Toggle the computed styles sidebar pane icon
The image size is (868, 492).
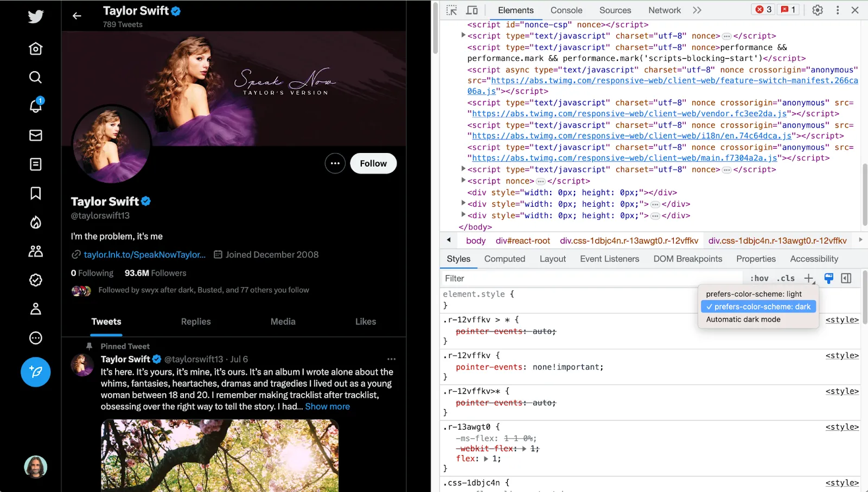pyautogui.click(x=846, y=278)
